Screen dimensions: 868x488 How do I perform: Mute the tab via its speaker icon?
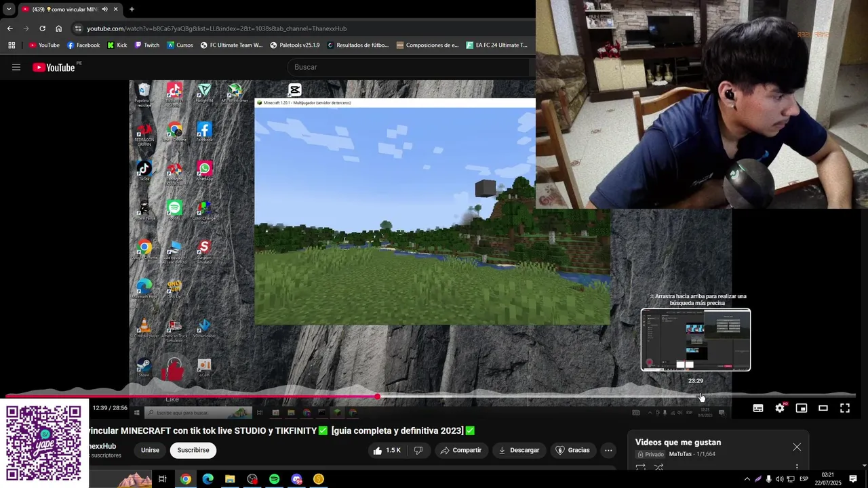pyautogui.click(x=104, y=9)
